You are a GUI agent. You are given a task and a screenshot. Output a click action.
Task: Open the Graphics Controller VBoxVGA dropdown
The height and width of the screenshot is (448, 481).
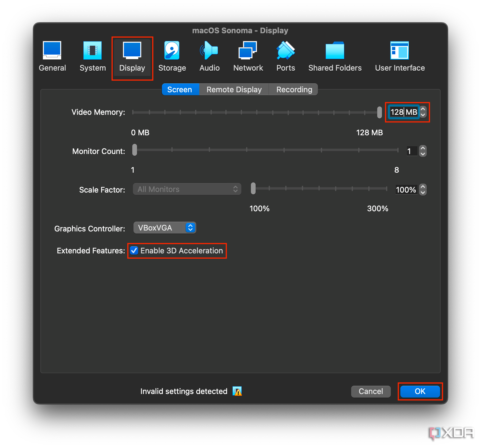pyautogui.click(x=165, y=228)
